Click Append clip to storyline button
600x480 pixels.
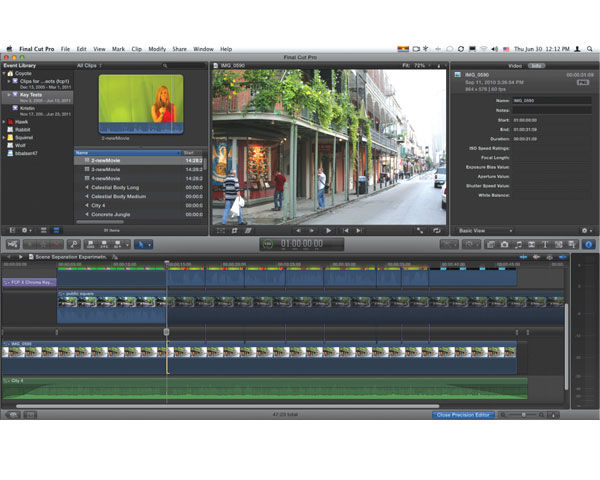point(117,244)
